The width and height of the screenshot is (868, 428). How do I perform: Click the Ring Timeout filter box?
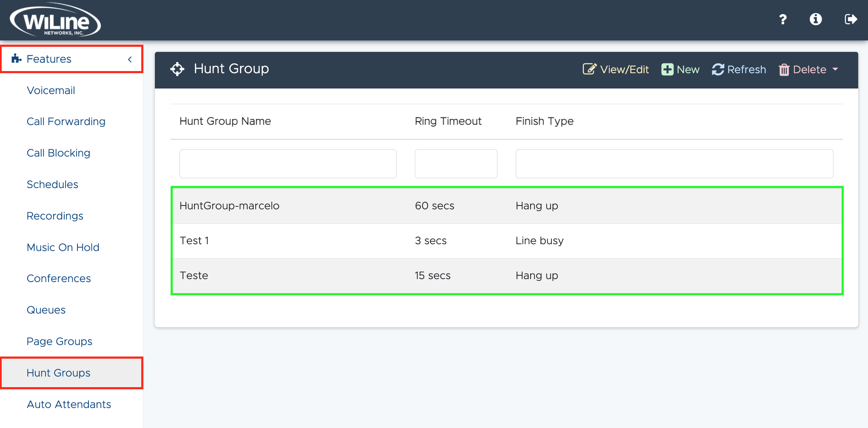coord(456,164)
